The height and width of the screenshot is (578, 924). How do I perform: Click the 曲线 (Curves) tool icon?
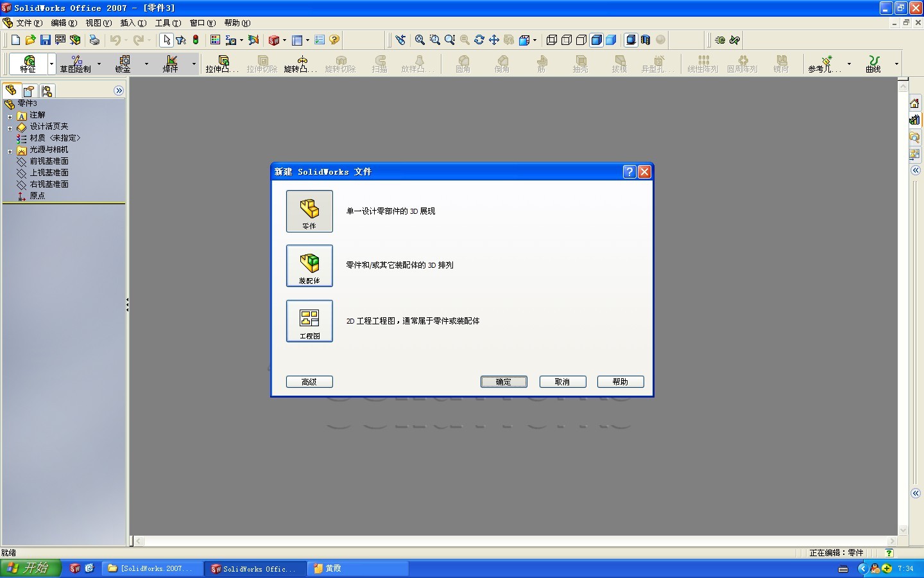[873, 64]
